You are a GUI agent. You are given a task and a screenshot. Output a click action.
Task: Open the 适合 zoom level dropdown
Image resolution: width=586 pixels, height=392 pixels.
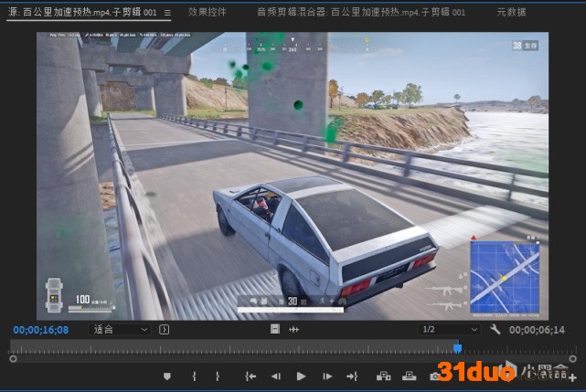coord(120,330)
